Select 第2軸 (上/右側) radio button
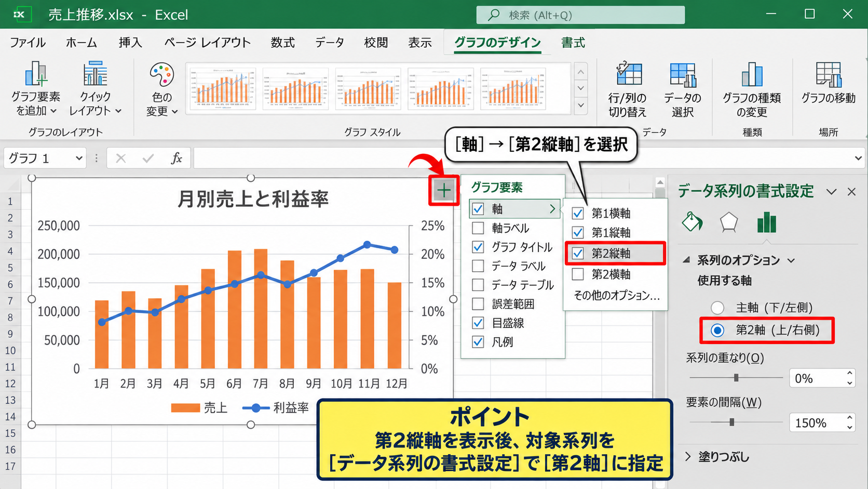 [717, 330]
